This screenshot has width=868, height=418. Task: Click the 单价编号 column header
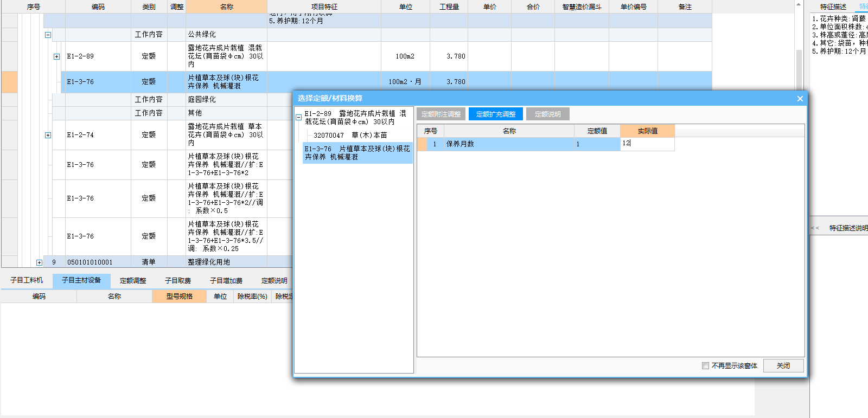point(634,7)
